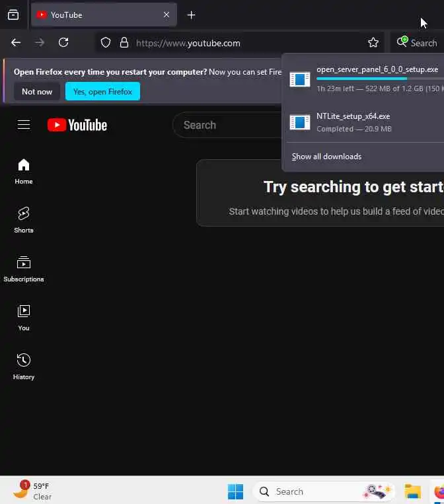Click the youtube.com address bar
Image resolution: width=444 pixels, height=504 pixels.
[x=240, y=43]
